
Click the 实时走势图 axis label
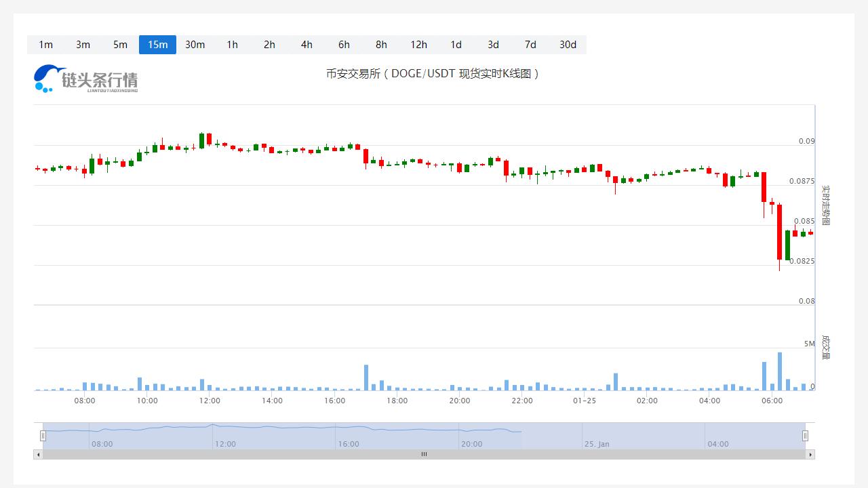click(x=825, y=205)
